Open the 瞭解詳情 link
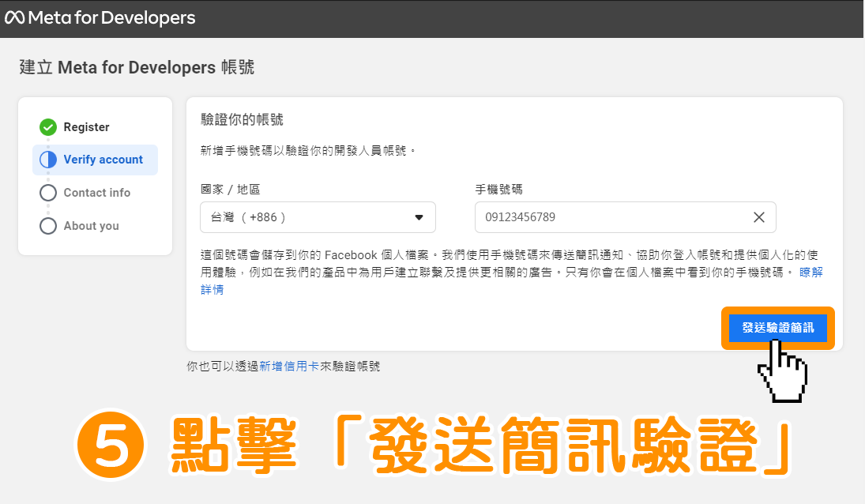The width and height of the screenshot is (865, 504). coord(810,273)
